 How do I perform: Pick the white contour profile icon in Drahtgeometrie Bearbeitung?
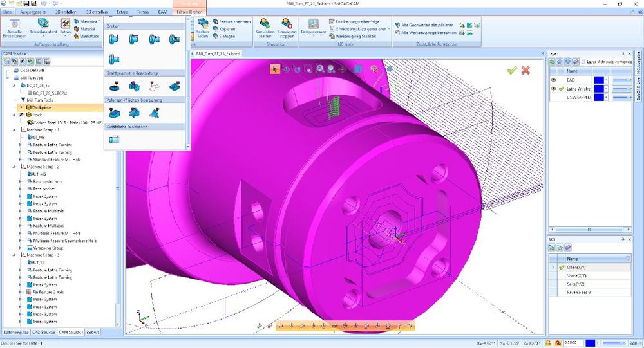pyautogui.click(x=155, y=86)
